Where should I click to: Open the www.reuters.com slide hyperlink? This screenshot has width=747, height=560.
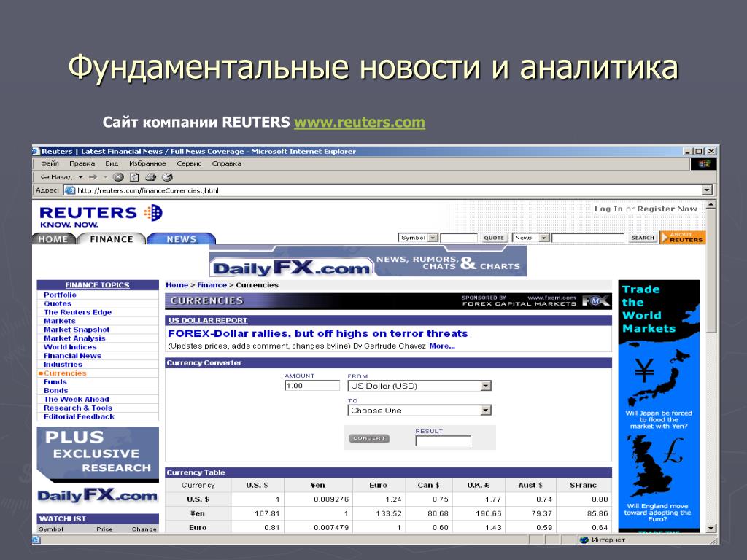click(x=359, y=122)
